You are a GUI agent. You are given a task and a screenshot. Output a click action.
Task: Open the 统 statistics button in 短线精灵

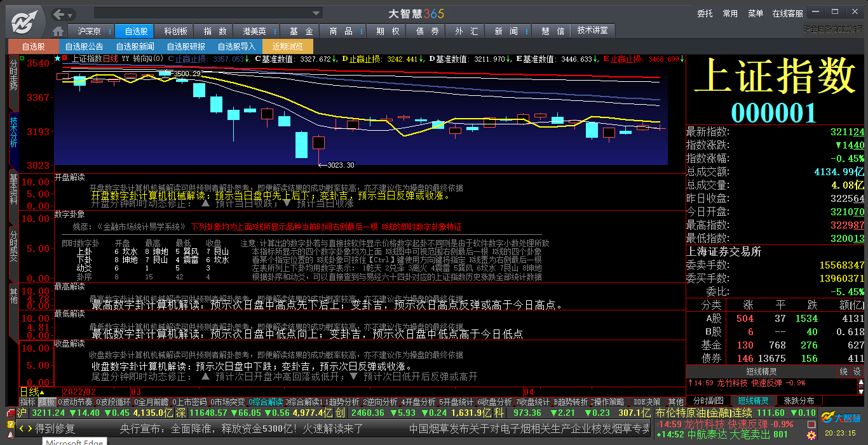(844, 371)
